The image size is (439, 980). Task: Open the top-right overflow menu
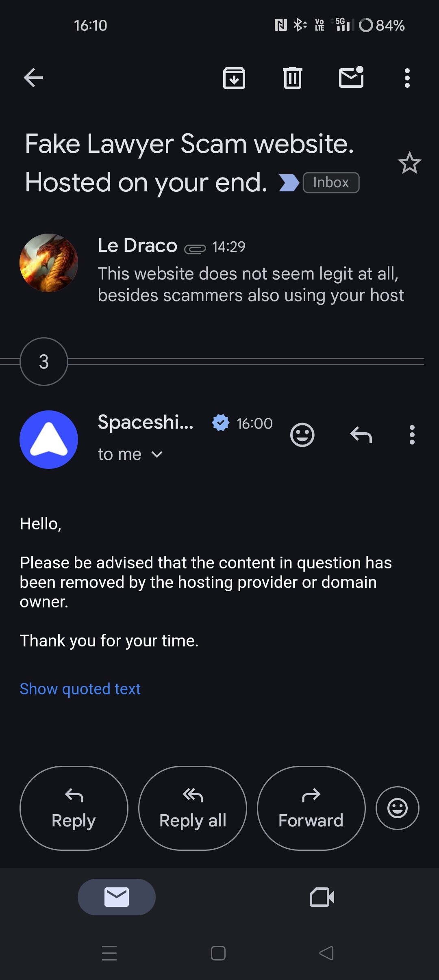(407, 78)
